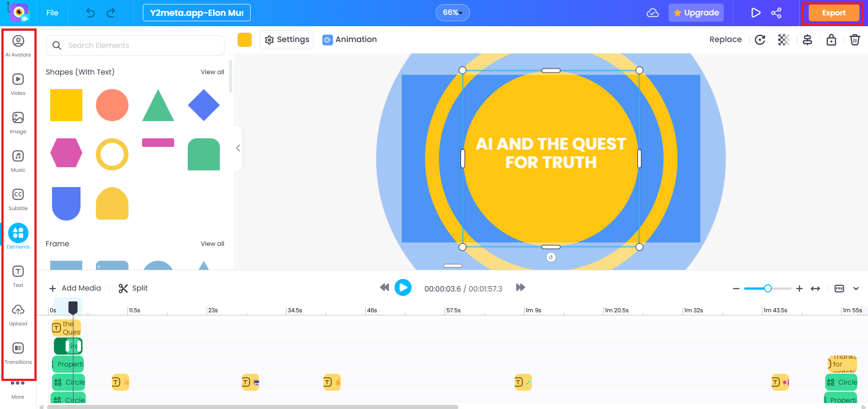Switch to the Animation tab
Image resolution: width=868 pixels, height=409 pixels.
[x=349, y=40]
